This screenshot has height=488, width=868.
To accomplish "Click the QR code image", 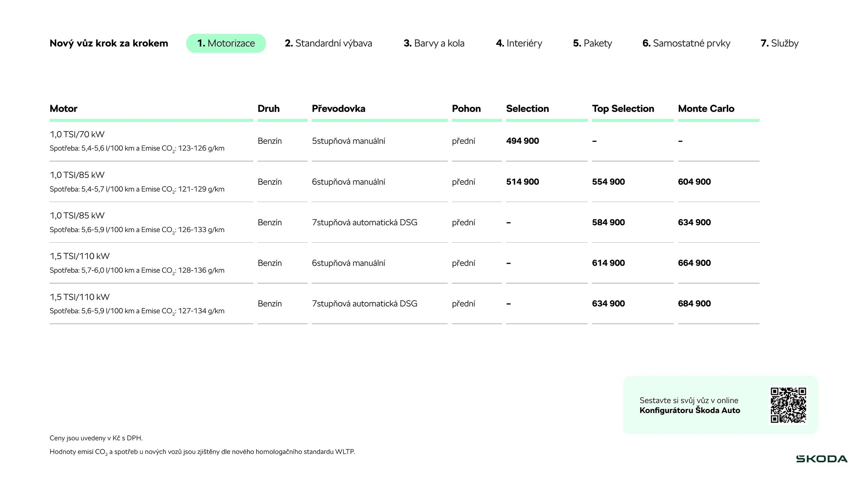I will 788,405.
